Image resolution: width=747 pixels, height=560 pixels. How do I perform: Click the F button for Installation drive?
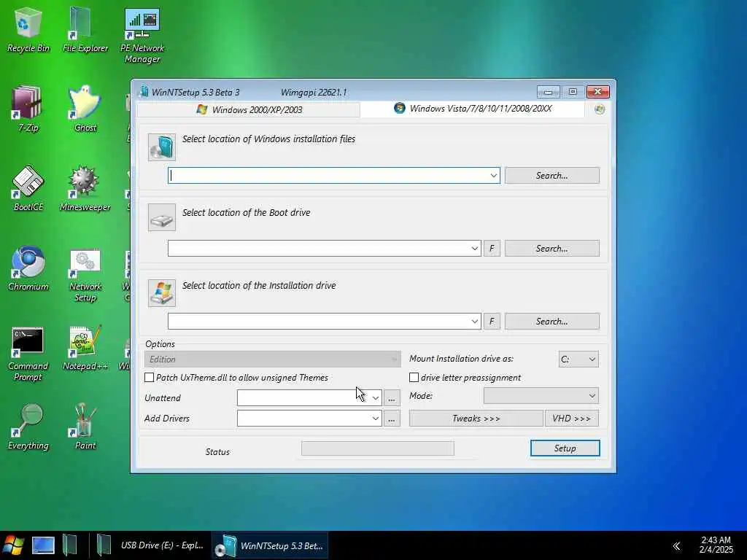click(492, 322)
